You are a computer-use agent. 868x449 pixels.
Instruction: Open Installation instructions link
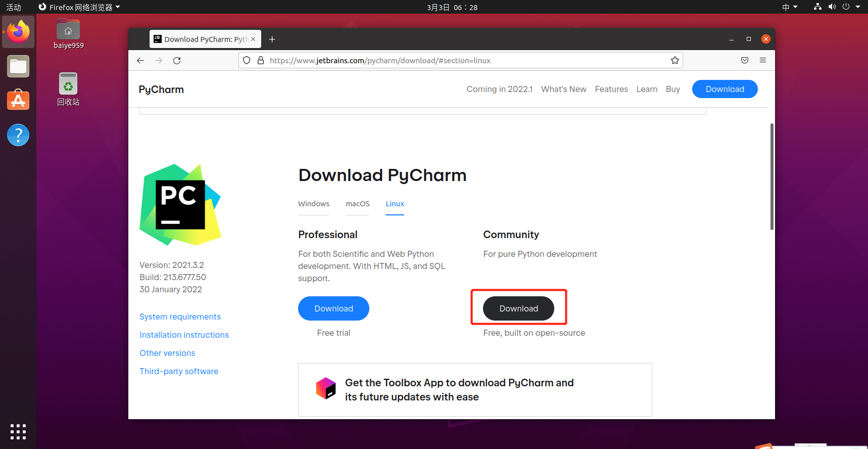[x=184, y=335]
